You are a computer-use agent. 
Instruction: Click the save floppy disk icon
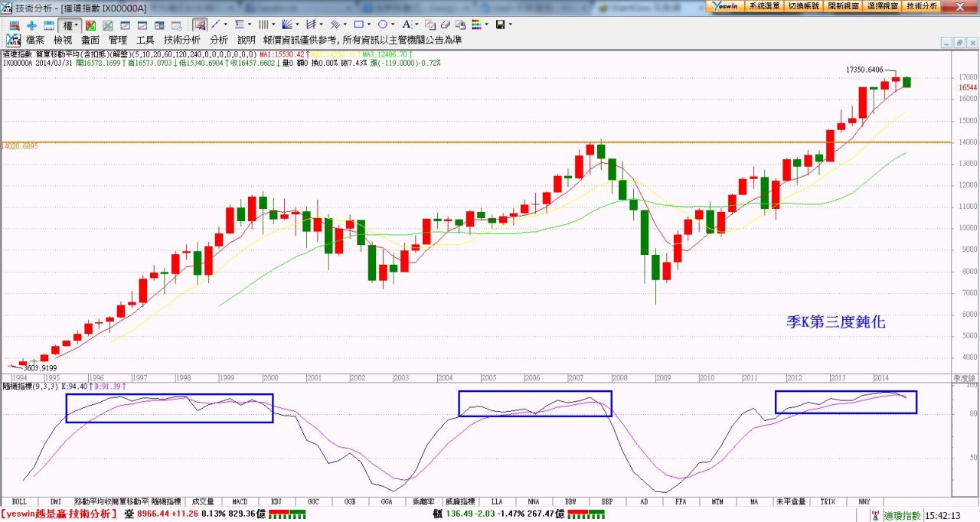pos(500,25)
